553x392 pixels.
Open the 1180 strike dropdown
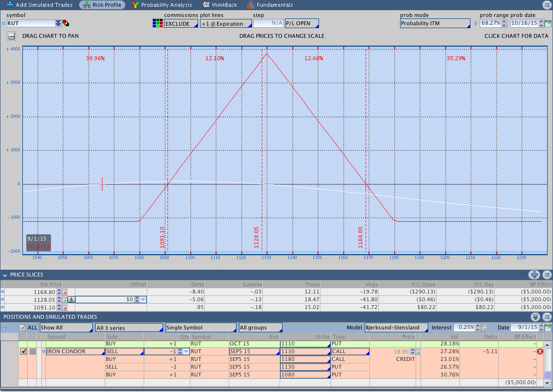click(305, 359)
